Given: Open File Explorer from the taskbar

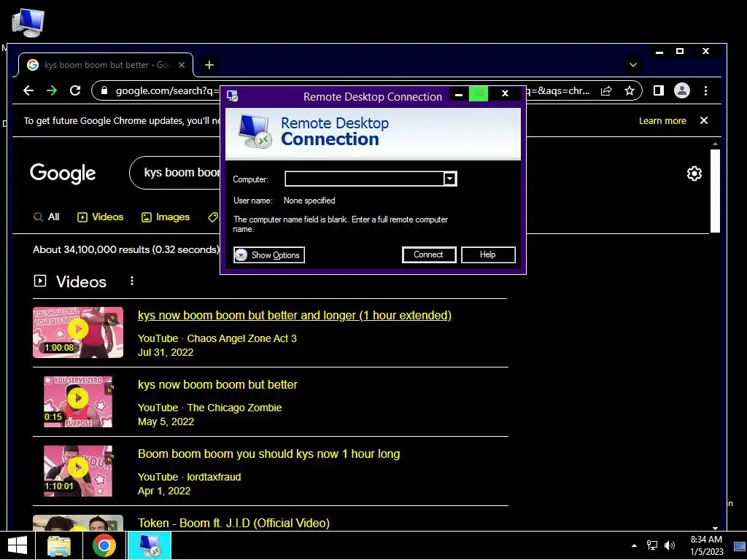Looking at the screenshot, I should (x=60, y=545).
